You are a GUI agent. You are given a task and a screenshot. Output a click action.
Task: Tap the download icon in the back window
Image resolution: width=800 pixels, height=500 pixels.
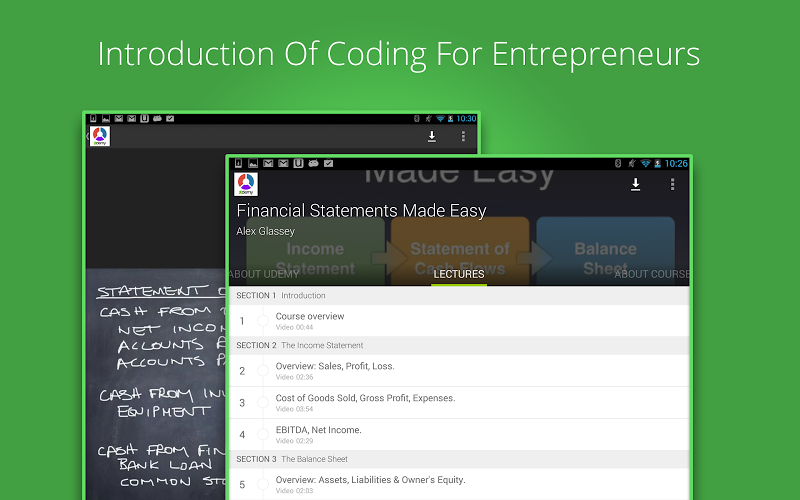point(432,136)
